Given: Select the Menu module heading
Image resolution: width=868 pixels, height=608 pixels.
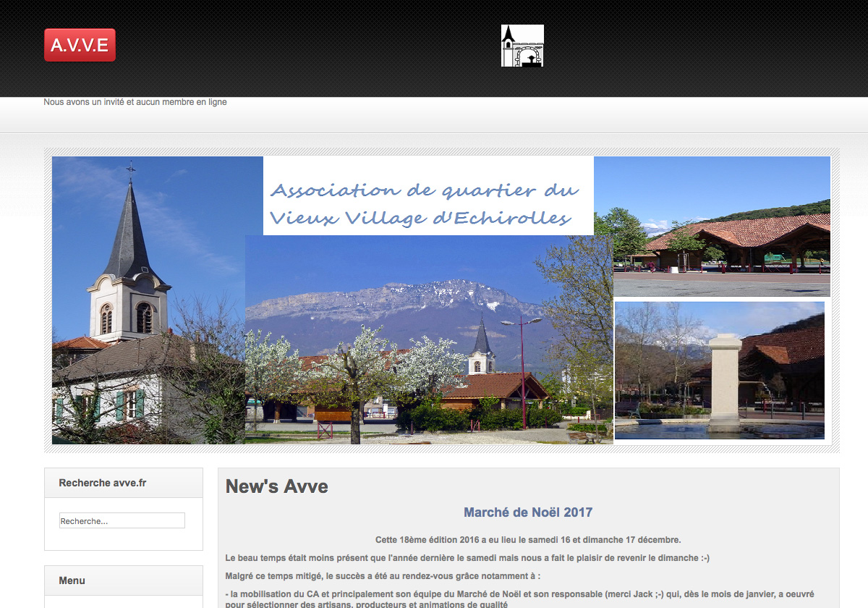Looking at the screenshot, I should click(72, 580).
